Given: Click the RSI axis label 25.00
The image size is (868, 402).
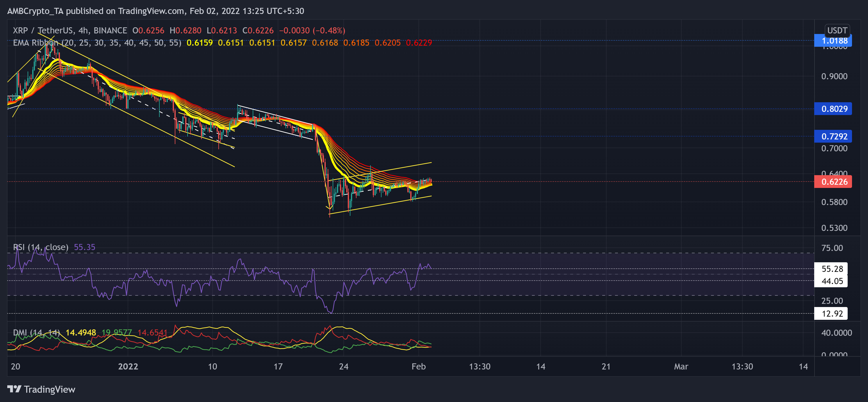Looking at the screenshot, I should point(832,301).
